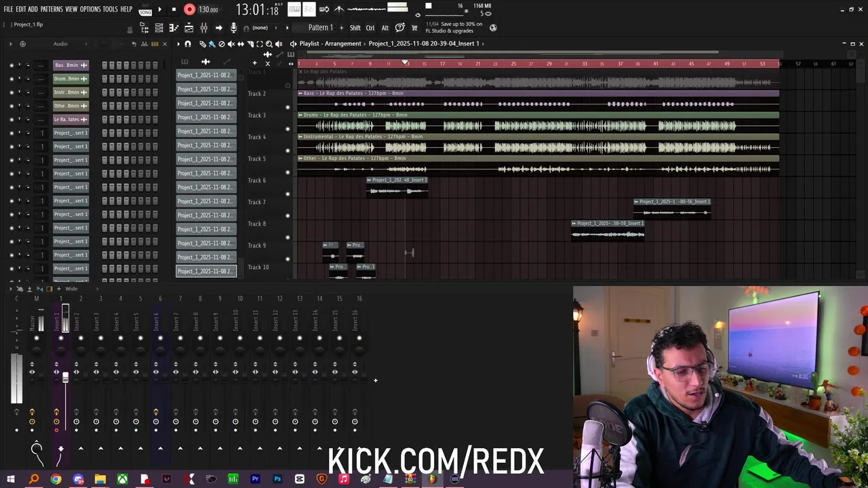Select the playlist Playback speaker tool
This screenshot has width=868, height=488.
279,43
